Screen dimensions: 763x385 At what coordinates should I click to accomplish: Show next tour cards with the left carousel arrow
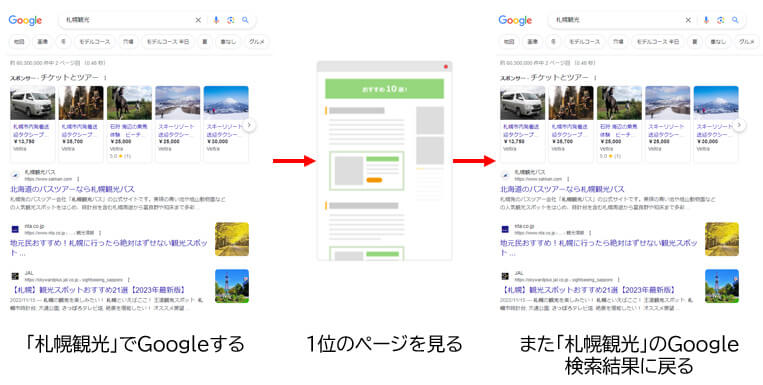[x=249, y=125]
